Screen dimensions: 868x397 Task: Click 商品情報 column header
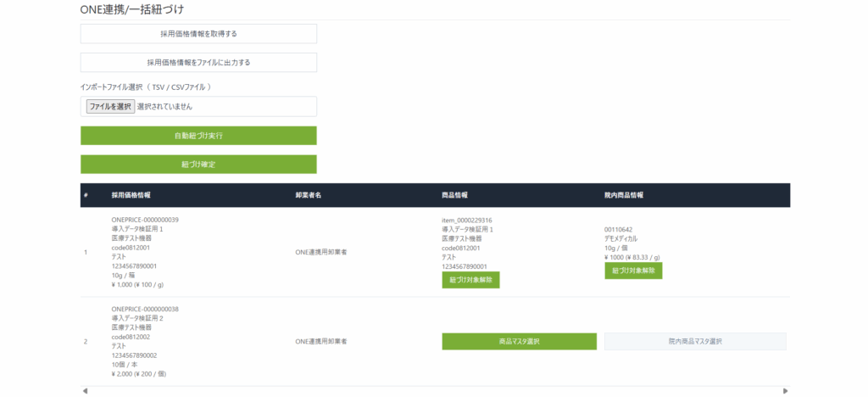click(455, 195)
